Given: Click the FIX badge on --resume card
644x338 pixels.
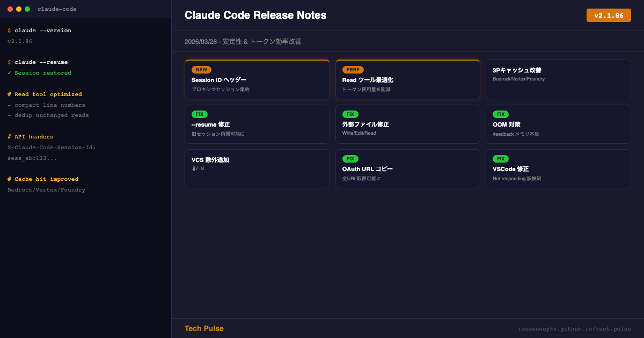Looking at the screenshot, I should point(200,114).
